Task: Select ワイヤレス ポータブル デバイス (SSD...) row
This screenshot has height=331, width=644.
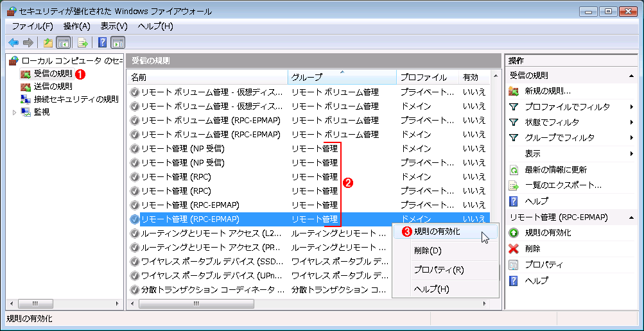Action: coord(259,262)
